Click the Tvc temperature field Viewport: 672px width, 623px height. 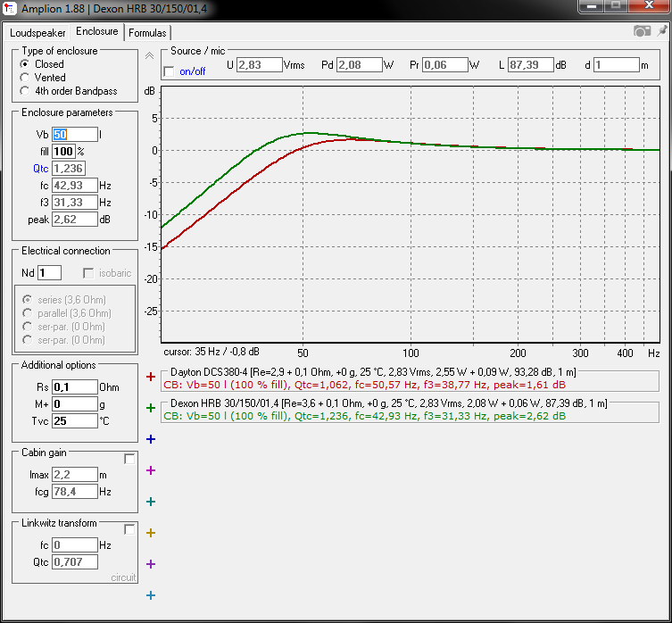pyautogui.click(x=75, y=421)
